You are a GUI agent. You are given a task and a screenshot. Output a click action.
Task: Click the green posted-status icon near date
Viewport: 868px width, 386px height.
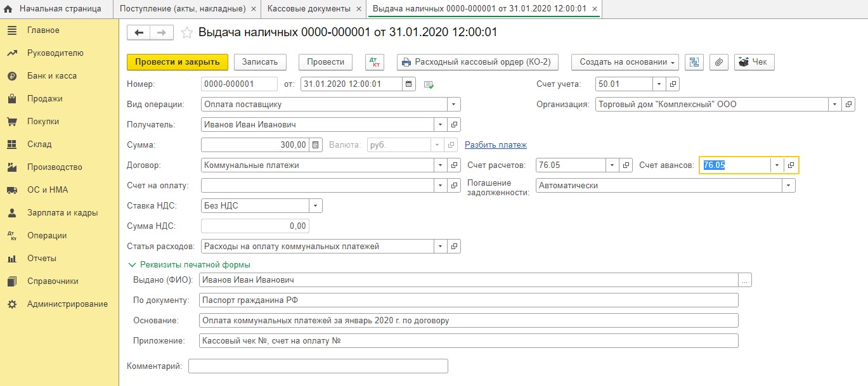429,84
